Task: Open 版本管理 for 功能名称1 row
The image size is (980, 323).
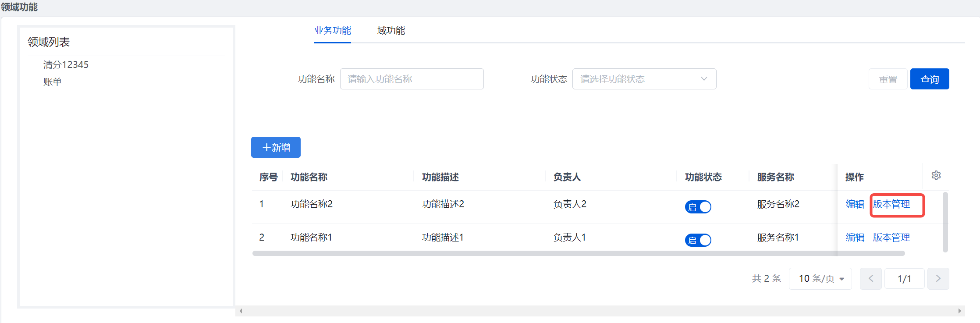Action: tap(891, 238)
